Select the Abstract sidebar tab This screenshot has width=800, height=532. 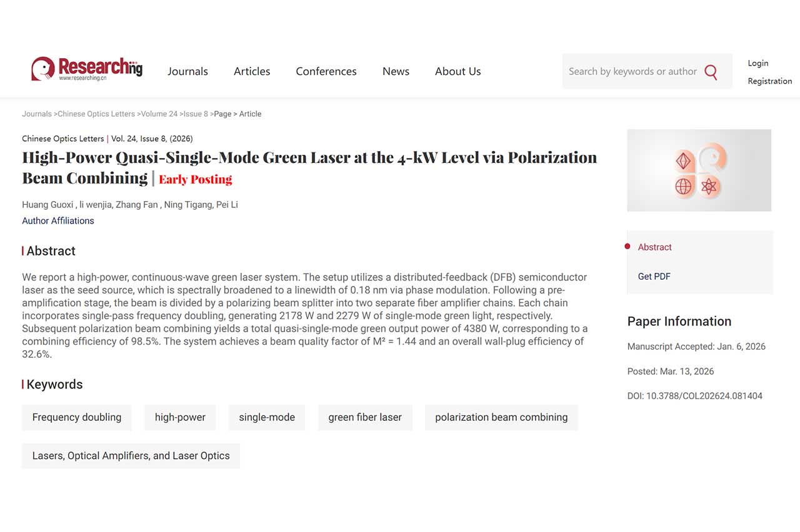[x=654, y=247]
